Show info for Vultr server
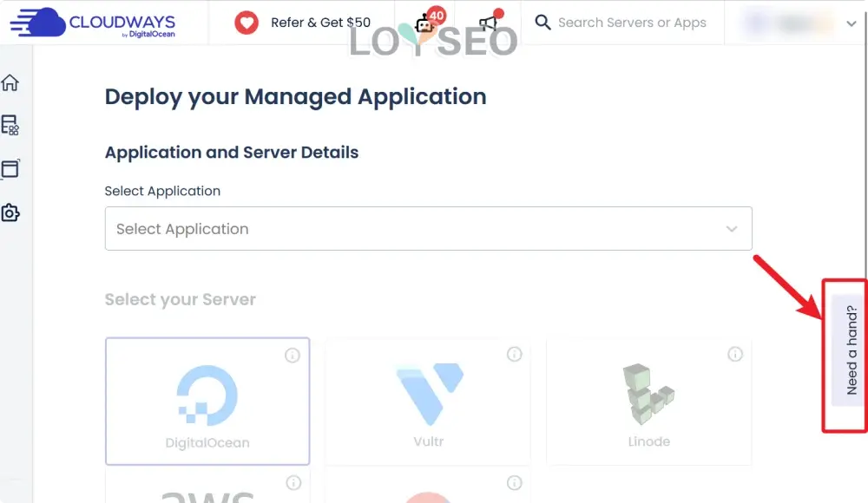Image resolution: width=868 pixels, height=503 pixels. point(514,354)
